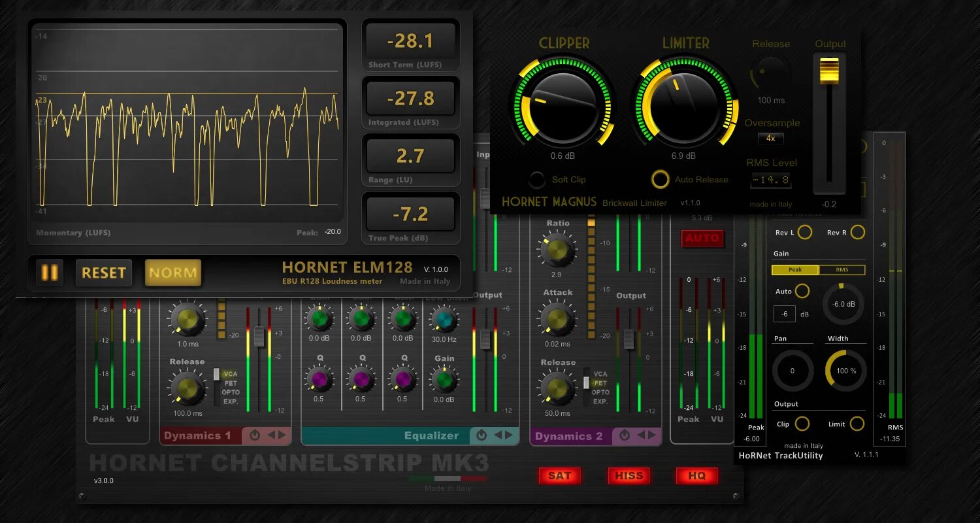980x523 pixels.
Task: Click the red AUTO button in ChannelStrip
Action: tap(702, 238)
